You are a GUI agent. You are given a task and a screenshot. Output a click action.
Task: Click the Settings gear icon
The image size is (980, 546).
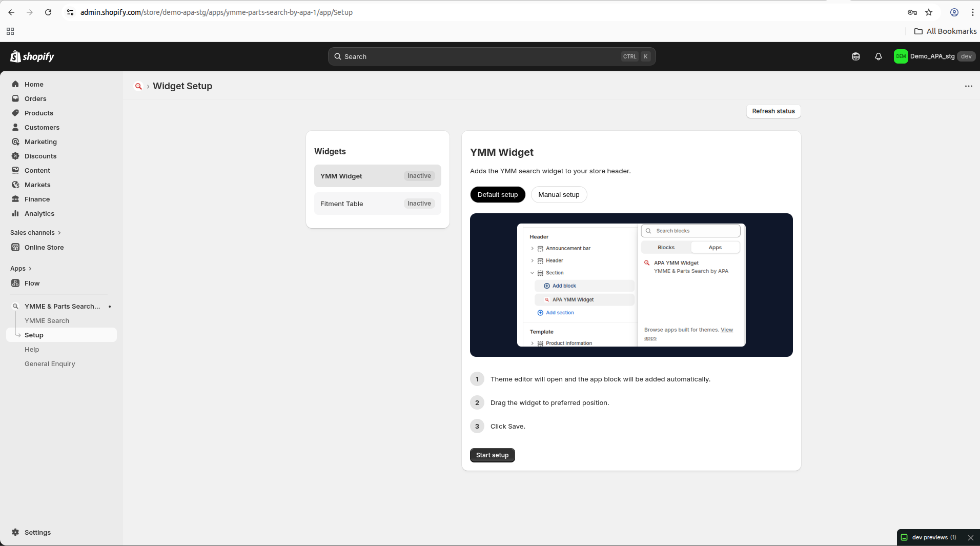(15, 532)
